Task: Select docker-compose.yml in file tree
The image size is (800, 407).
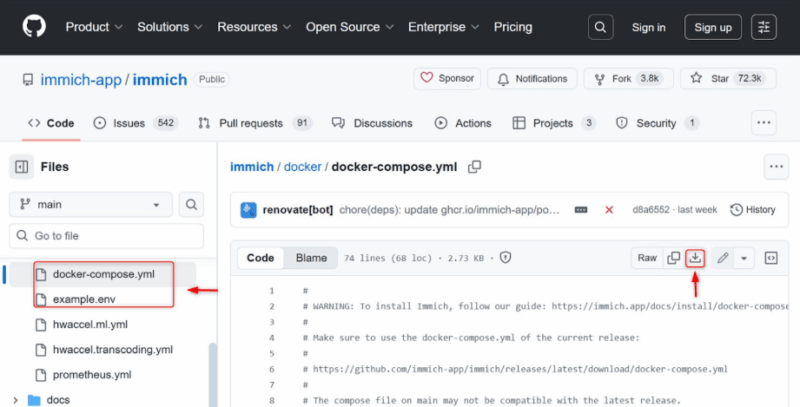Action: click(x=103, y=274)
